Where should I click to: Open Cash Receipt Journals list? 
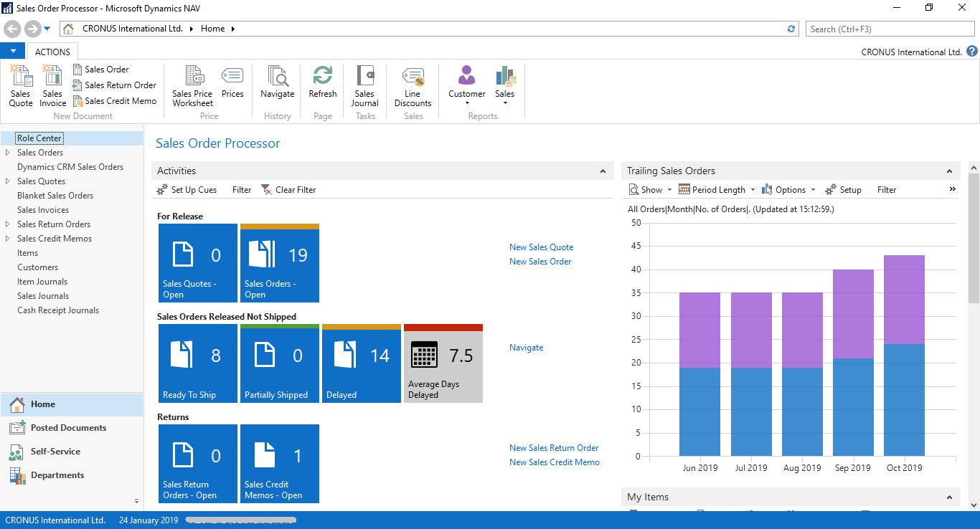[x=58, y=310]
